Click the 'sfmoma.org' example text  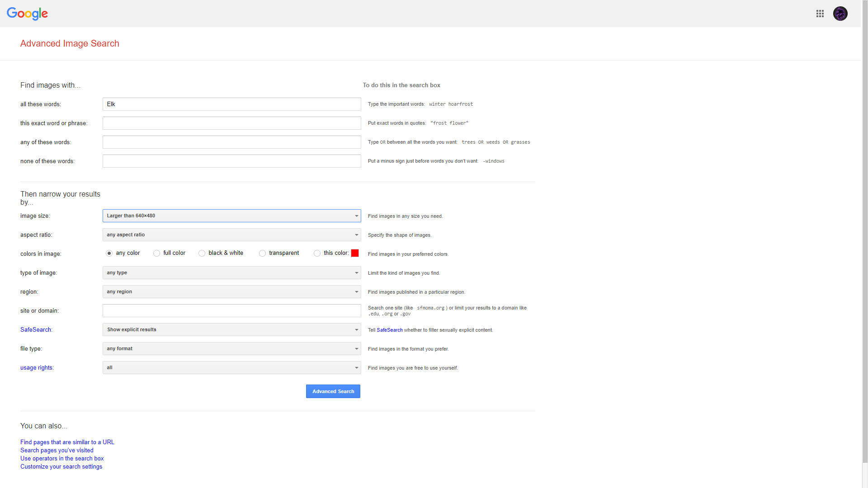pyautogui.click(x=430, y=308)
